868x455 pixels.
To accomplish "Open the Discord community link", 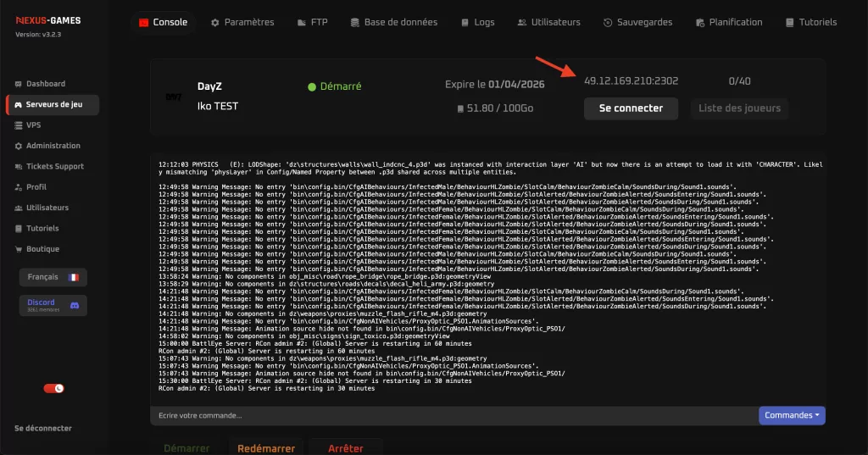I will tap(53, 306).
